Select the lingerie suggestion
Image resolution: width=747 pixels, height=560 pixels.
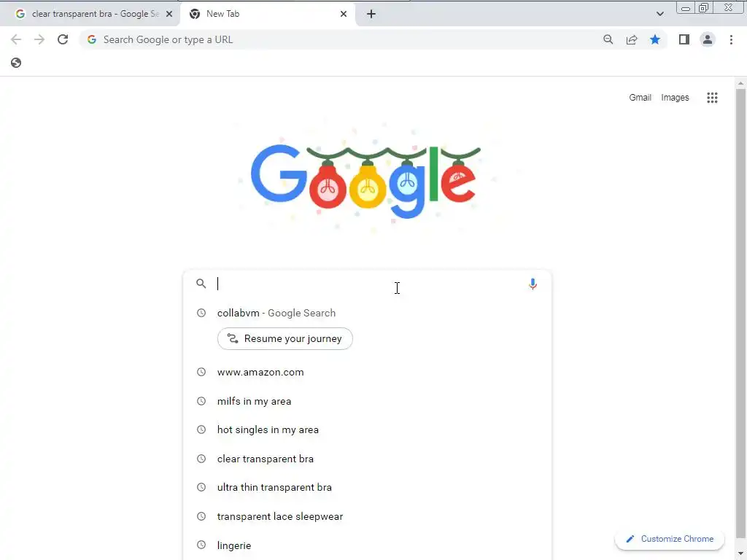(x=367, y=545)
